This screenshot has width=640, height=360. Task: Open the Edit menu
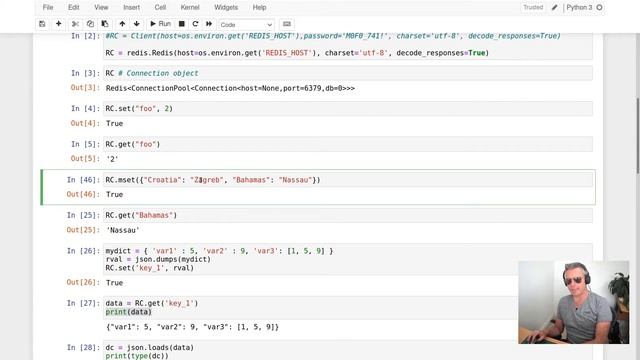tap(73, 7)
